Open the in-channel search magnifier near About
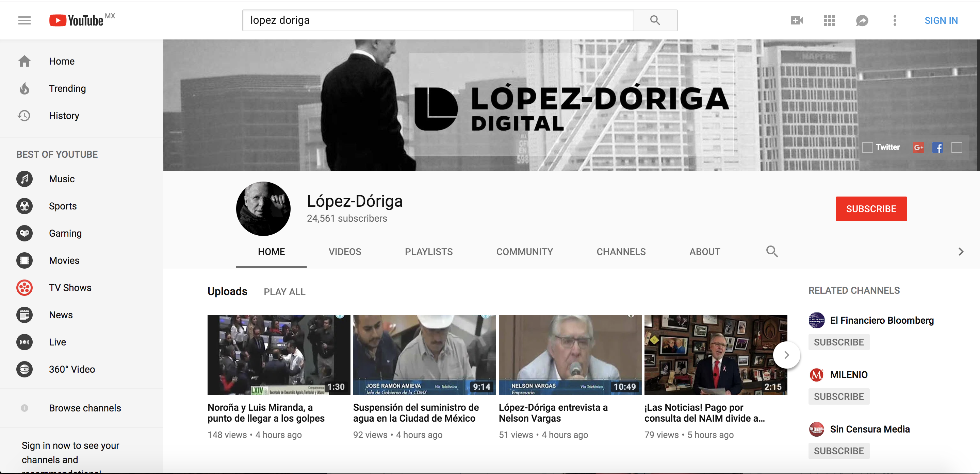This screenshot has width=980, height=474. [x=772, y=251]
